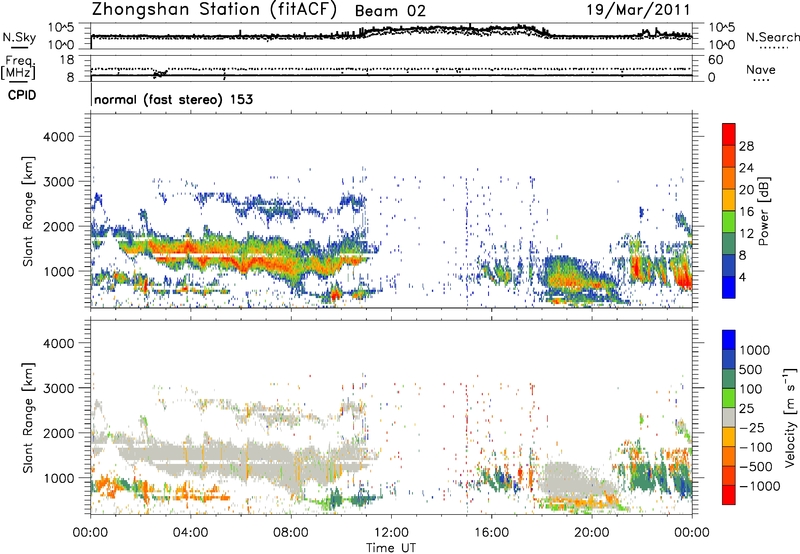
Task: Select the 'Beam 02' label
Action: coord(390,11)
